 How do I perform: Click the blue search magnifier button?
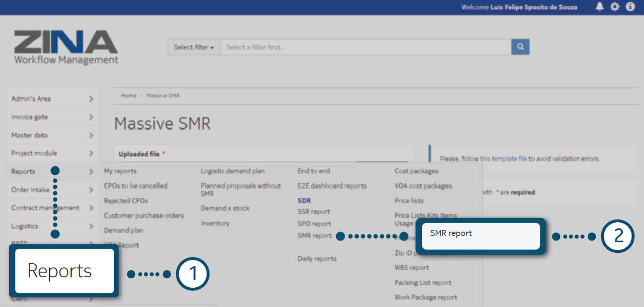coord(520,47)
